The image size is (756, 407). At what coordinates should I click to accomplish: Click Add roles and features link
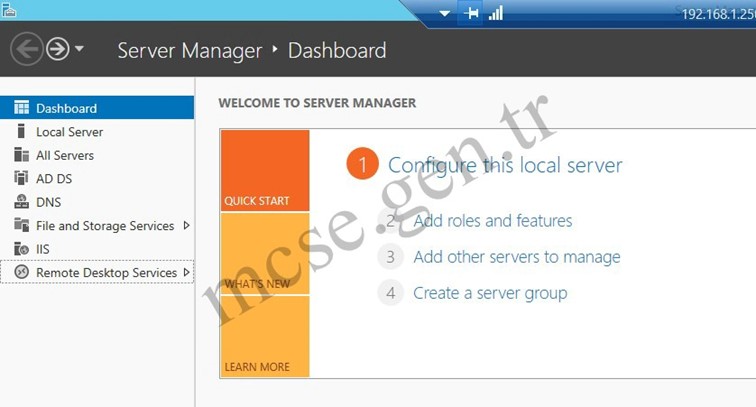point(493,221)
